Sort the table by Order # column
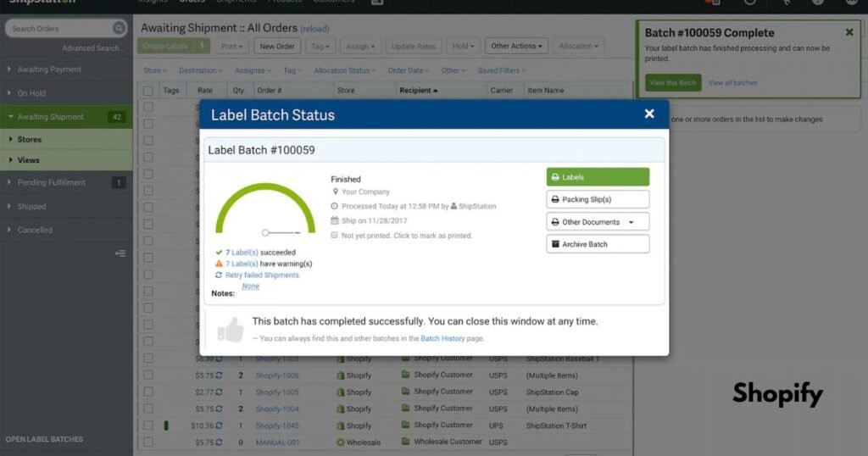Viewport: 868px width, 456px height. [x=269, y=90]
